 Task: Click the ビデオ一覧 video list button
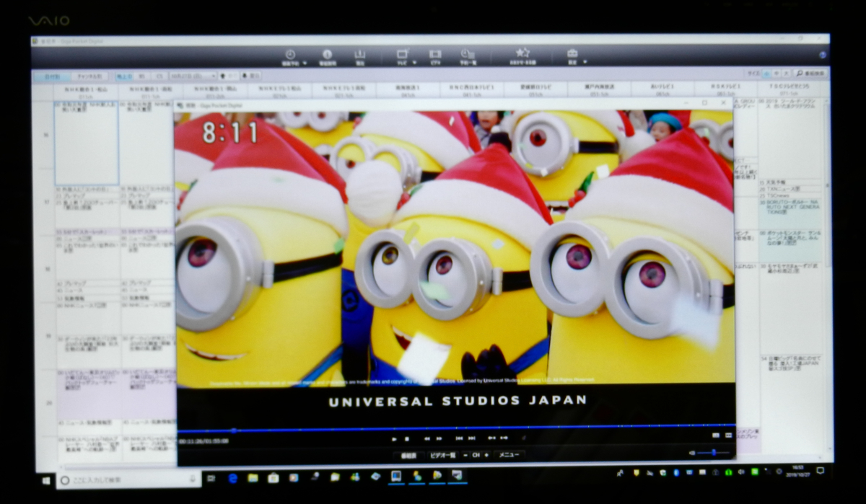(x=442, y=456)
